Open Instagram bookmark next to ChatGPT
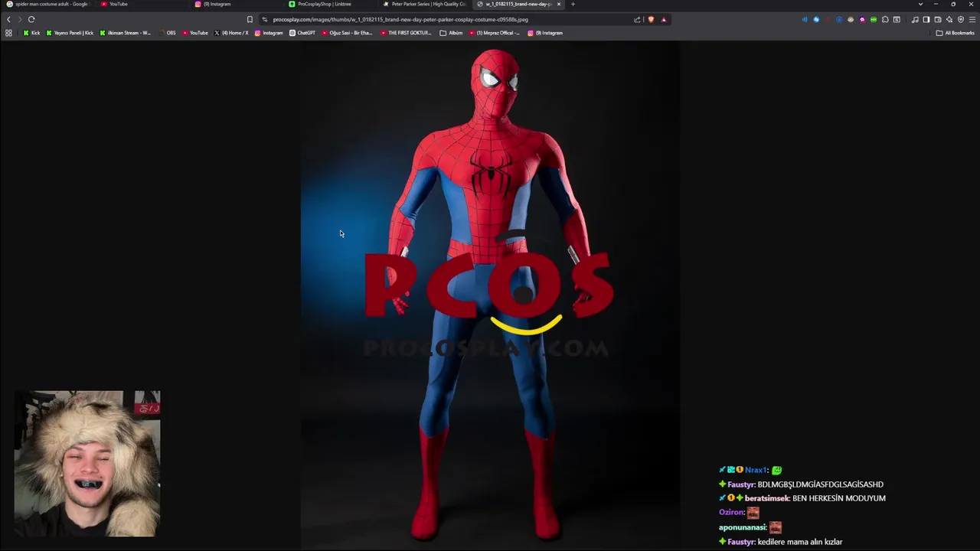The width and height of the screenshot is (980, 551). [x=269, y=33]
